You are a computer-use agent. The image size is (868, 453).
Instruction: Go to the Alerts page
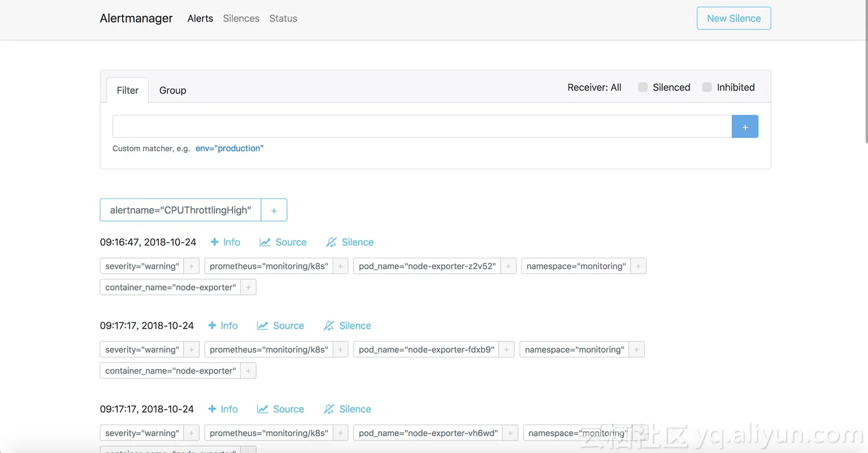[200, 19]
